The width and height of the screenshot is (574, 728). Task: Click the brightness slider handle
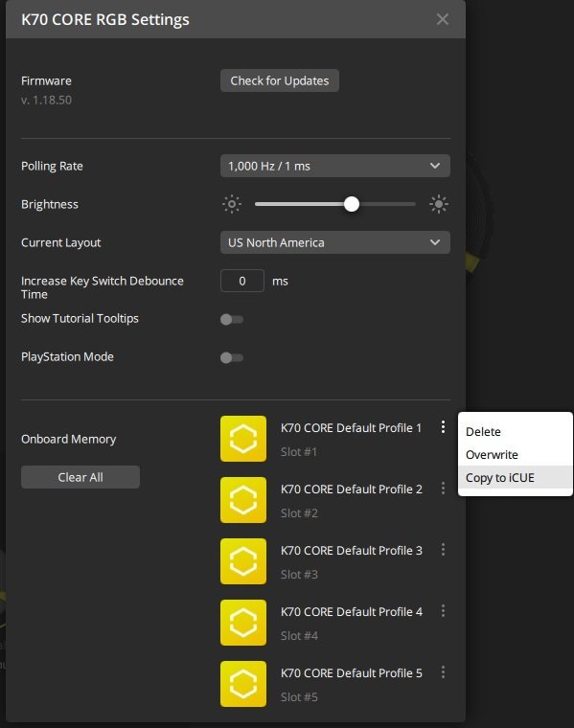352,204
